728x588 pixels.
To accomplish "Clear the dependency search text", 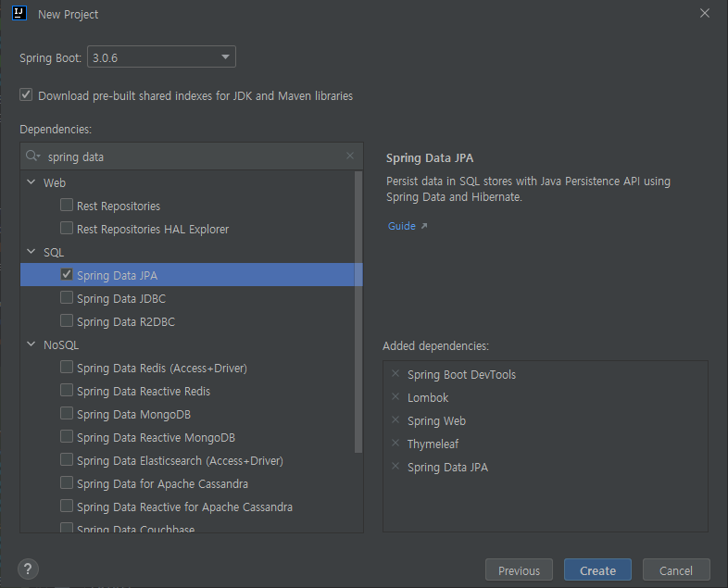I will pos(350,156).
